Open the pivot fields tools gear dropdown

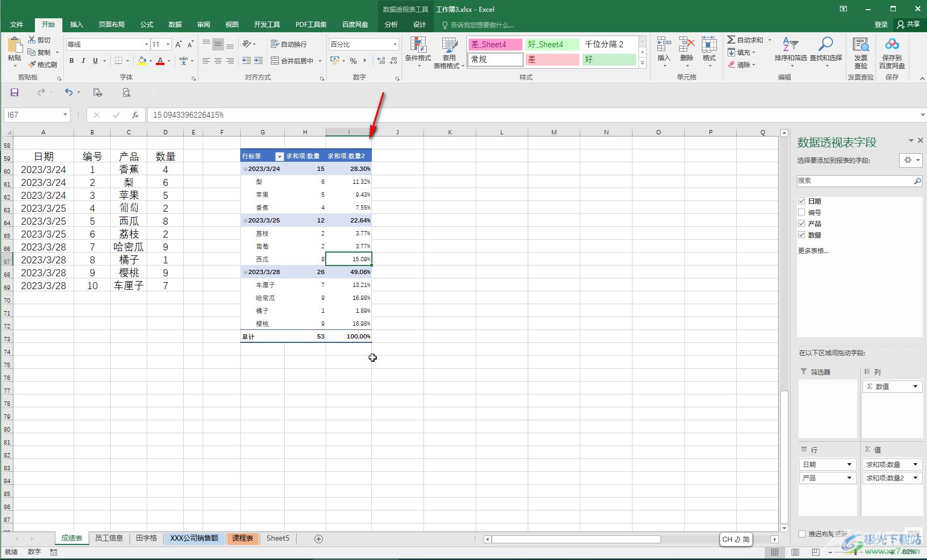pyautogui.click(x=911, y=160)
